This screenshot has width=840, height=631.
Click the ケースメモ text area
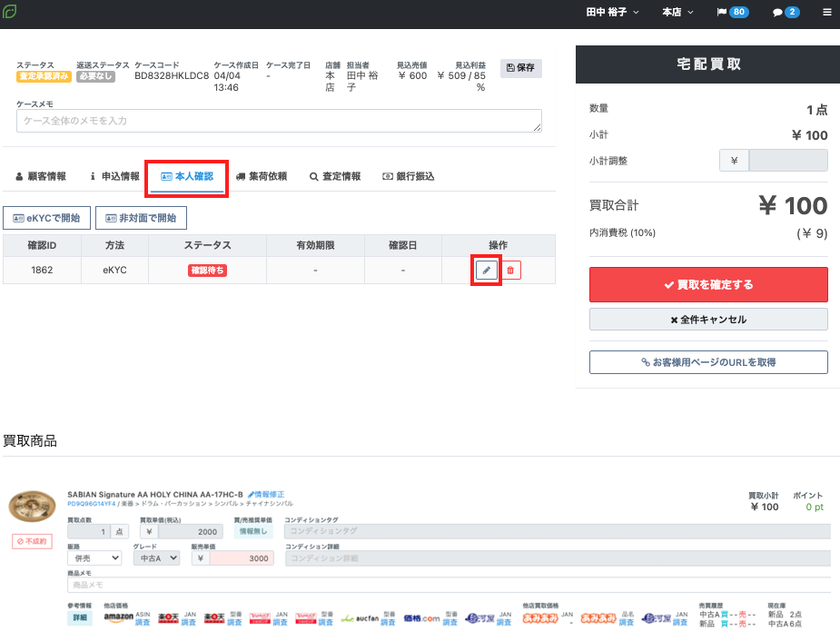279,121
